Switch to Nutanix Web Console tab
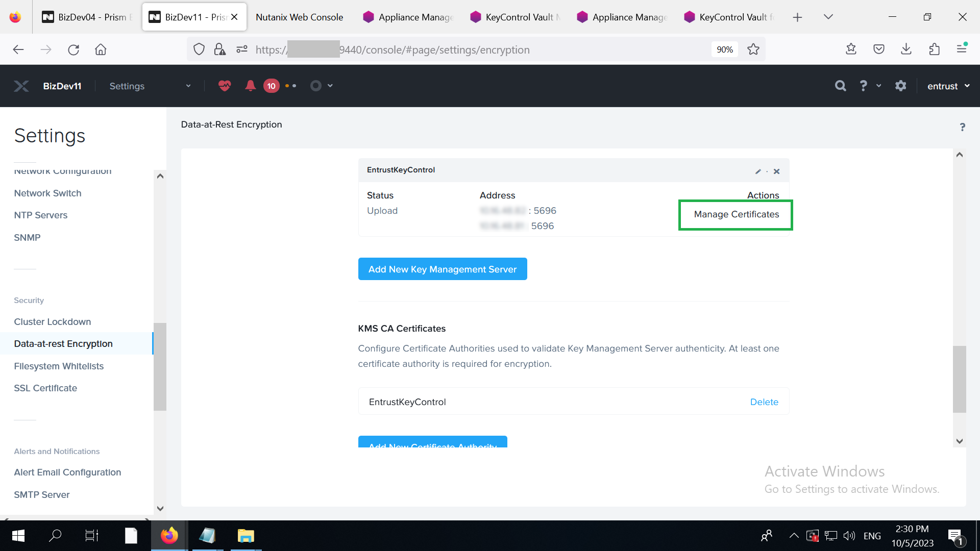 (299, 17)
